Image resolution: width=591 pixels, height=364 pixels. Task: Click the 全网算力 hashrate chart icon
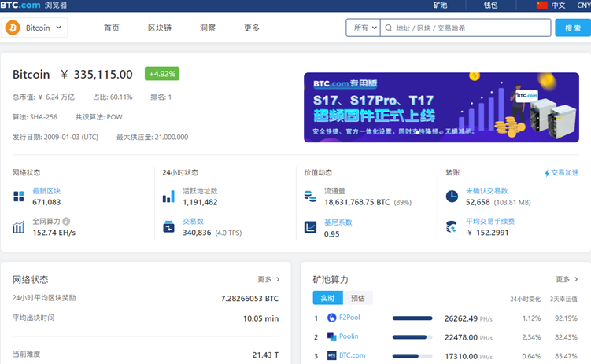pos(18,227)
